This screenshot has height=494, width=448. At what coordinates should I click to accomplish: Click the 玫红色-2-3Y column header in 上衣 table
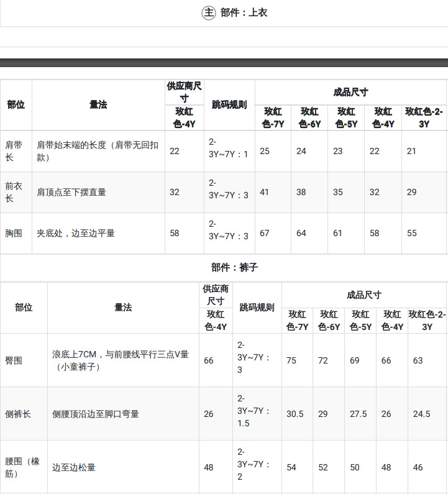(x=424, y=118)
